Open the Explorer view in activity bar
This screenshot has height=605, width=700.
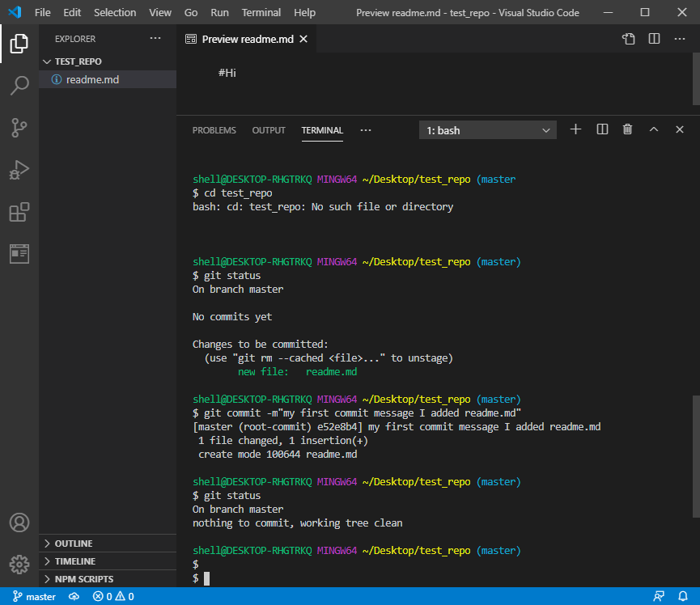(19, 44)
